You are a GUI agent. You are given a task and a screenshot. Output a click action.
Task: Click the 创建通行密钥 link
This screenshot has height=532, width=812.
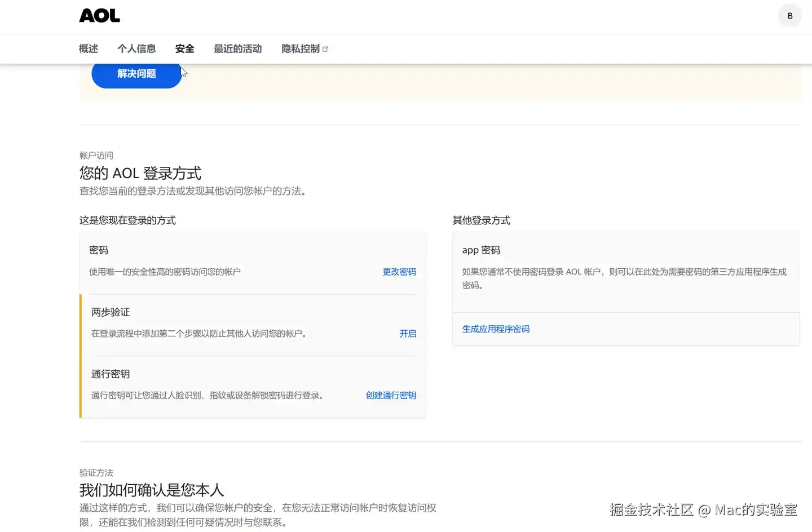391,396
